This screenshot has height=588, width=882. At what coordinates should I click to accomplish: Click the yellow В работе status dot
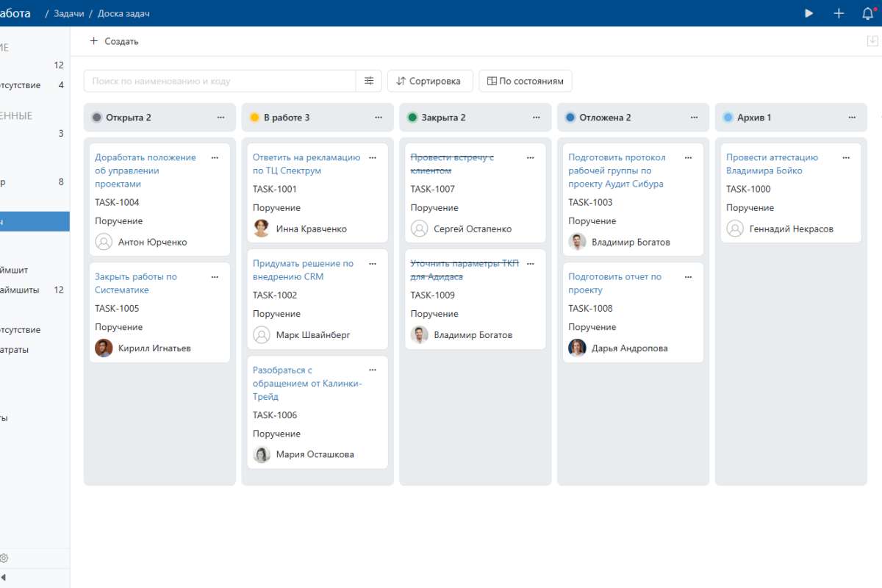coord(254,117)
